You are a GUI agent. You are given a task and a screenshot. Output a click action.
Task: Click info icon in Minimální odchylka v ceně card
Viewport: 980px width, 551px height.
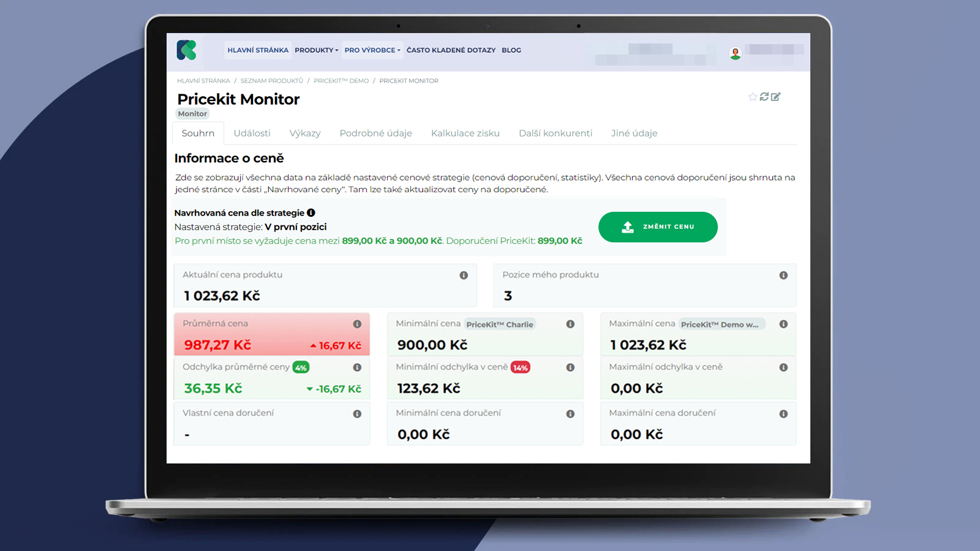click(x=570, y=367)
